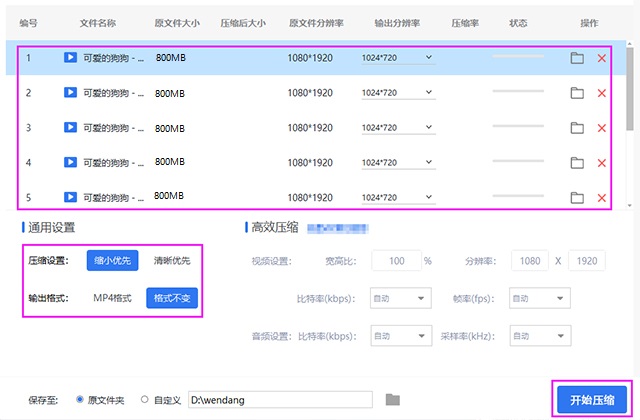Image resolution: width=640 pixels, height=420 pixels.
Task: Choose 清晰优先 compression setting
Action: click(171, 261)
